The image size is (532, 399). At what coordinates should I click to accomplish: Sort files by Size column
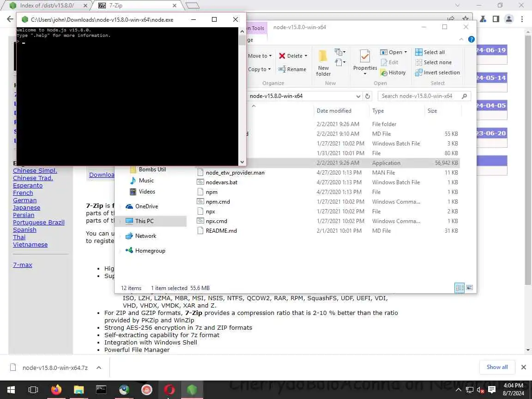coord(432,111)
